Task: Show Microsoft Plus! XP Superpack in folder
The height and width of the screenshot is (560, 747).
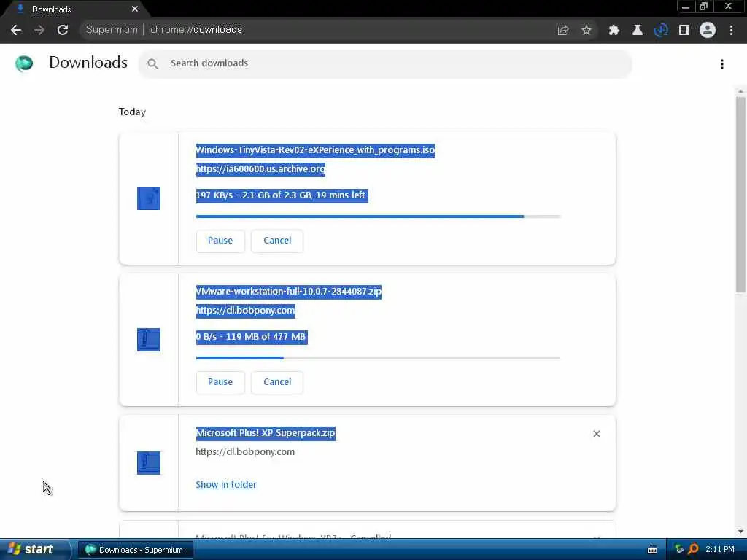Action: 226,484
